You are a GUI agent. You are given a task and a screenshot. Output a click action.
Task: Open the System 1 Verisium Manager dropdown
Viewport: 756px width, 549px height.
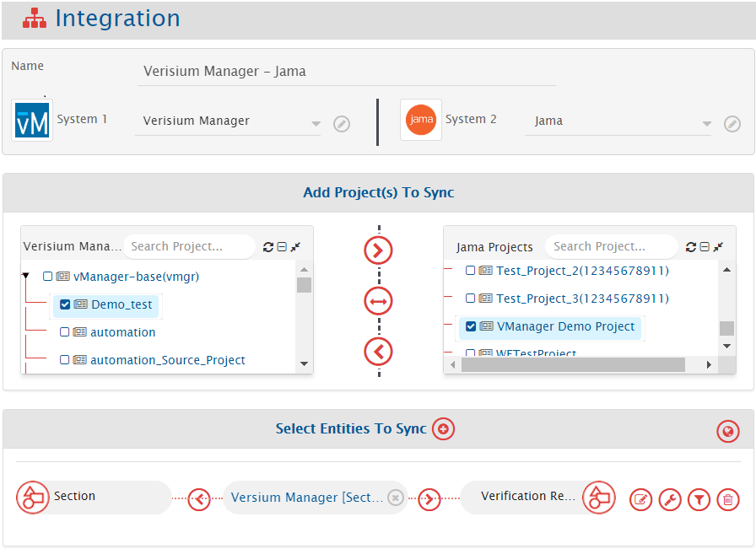pyautogui.click(x=316, y=124)
